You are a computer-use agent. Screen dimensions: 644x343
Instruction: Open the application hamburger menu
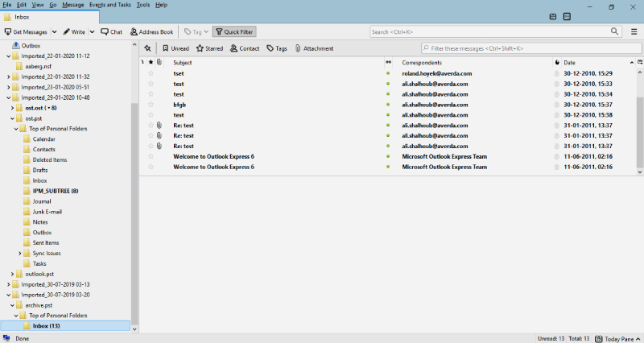(634, 31)
